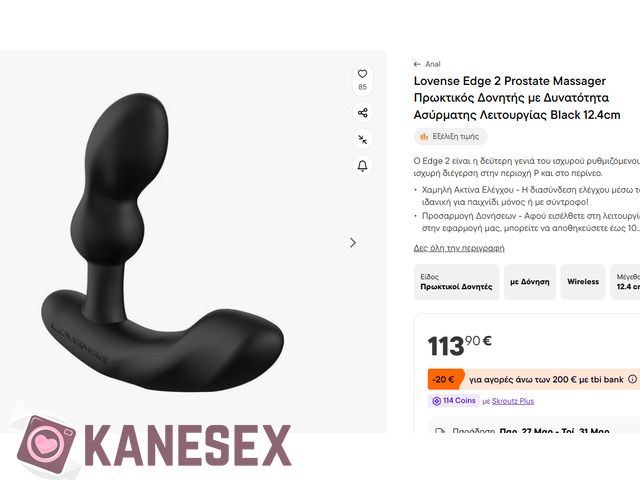Click the orange chart icon in Εξέλιξη τιμής
Screen dimensions: 640x480
point(424,136)
